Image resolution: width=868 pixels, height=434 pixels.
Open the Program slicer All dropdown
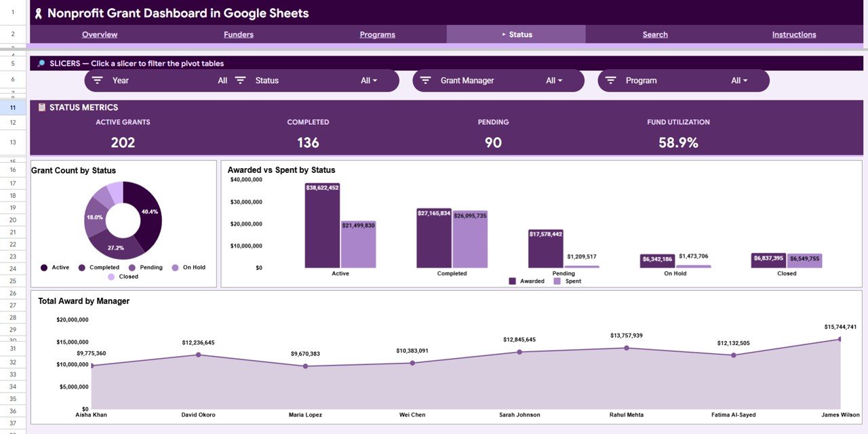click(x=739, y=81)
